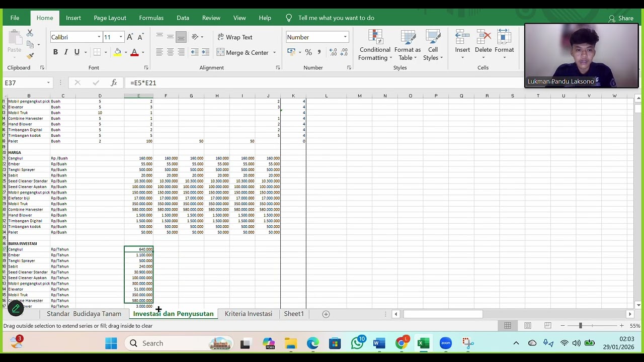
Task: Apply the yellow Fill Color
Action: tap(117, 52)
